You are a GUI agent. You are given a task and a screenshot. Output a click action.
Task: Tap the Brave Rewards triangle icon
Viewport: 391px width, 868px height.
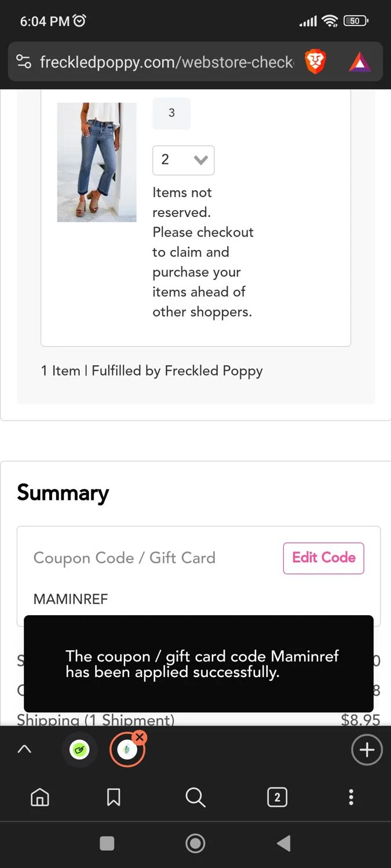pyautogui.click(x=360, y=61)
